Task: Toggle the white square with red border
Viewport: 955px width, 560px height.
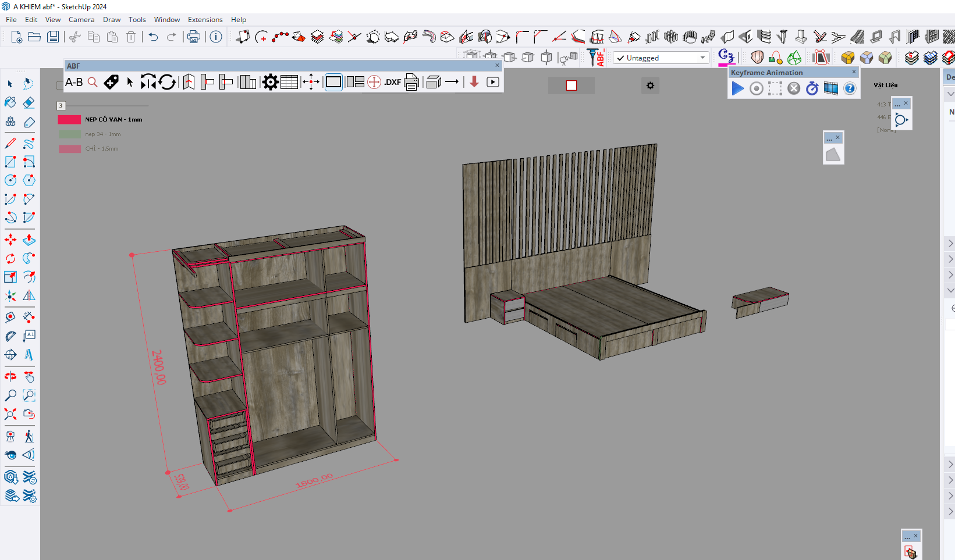Action: point(571,85)
